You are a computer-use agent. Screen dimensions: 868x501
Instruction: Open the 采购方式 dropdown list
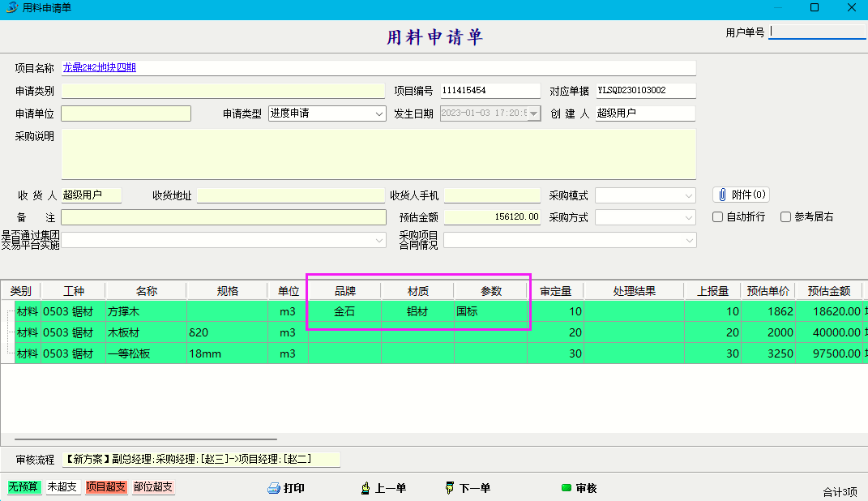(689, 218)
